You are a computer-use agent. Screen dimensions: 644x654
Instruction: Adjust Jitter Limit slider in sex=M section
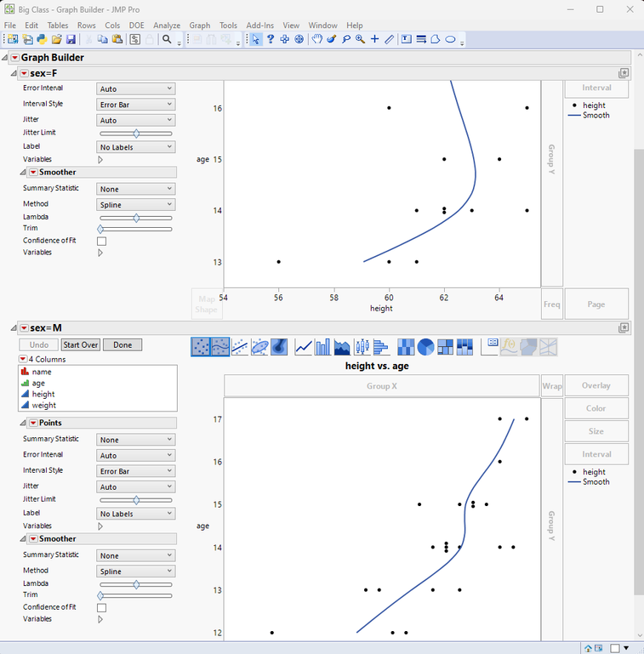coord(136,500)
